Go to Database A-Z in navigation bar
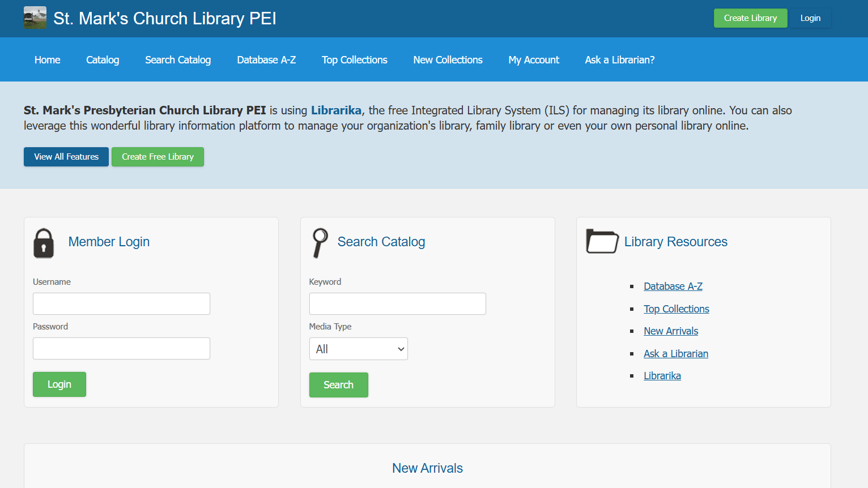 266,60
